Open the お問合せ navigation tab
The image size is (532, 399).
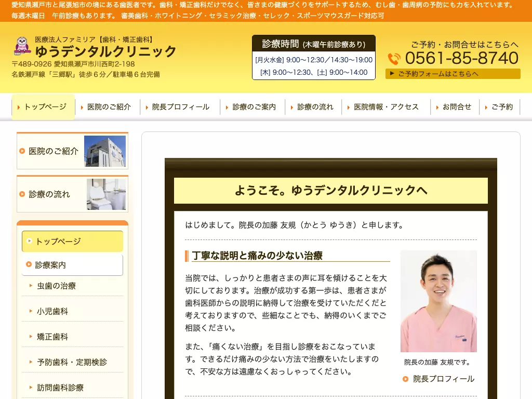455,107
